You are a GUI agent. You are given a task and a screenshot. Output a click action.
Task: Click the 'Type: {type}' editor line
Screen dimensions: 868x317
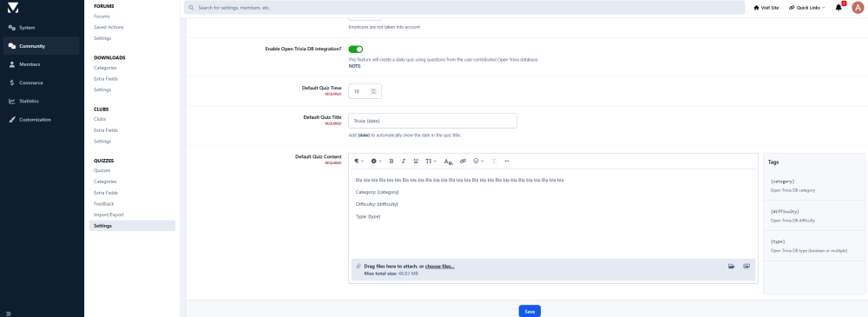point(368,216)
